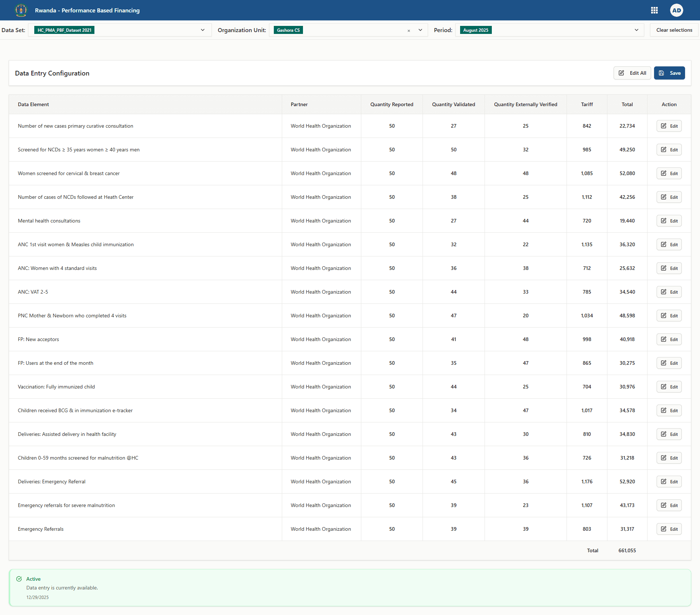
Task: Click the Quantity Validated column header
Action: coord(453,104)
